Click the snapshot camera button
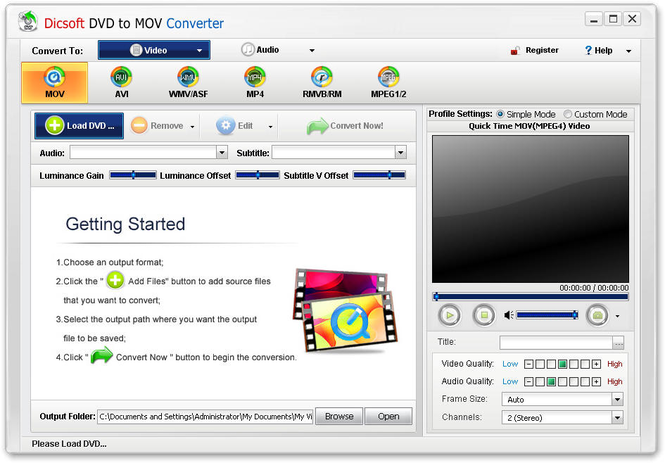The image size is (665, 463). (597, 315)
